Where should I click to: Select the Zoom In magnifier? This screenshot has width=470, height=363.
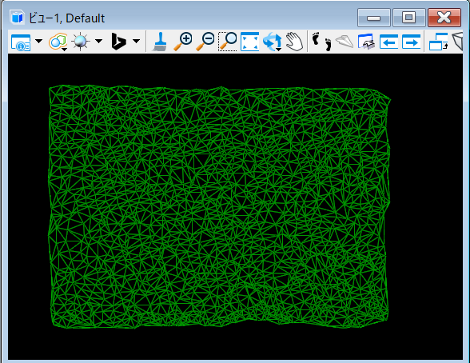(x=183, y=42)
